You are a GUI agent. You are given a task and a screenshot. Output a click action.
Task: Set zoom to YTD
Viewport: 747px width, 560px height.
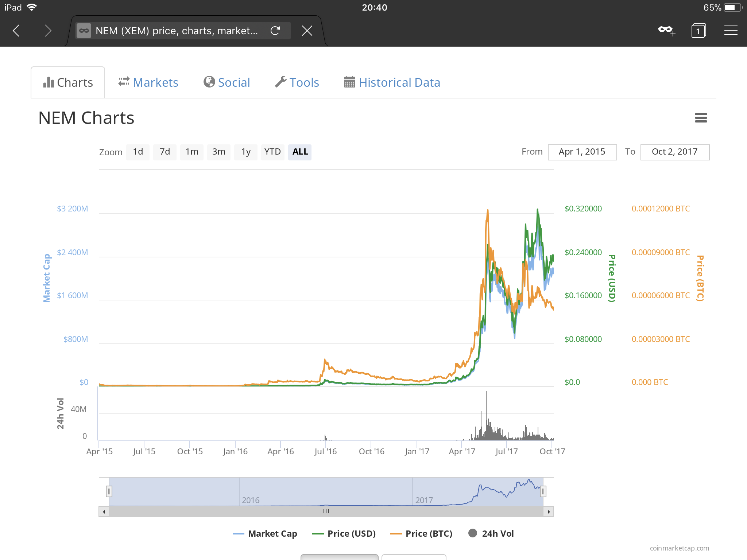(x=272, y=152)
